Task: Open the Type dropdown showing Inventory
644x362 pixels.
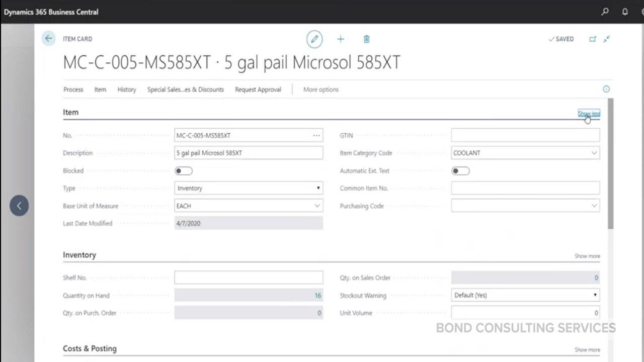Action: (x=249, y=188)
